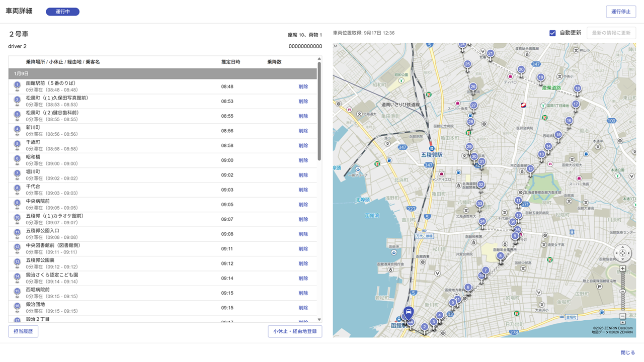Click the map zoom level slider handle
Viewport: 644px width, 362px height.
tap(622, 291)
